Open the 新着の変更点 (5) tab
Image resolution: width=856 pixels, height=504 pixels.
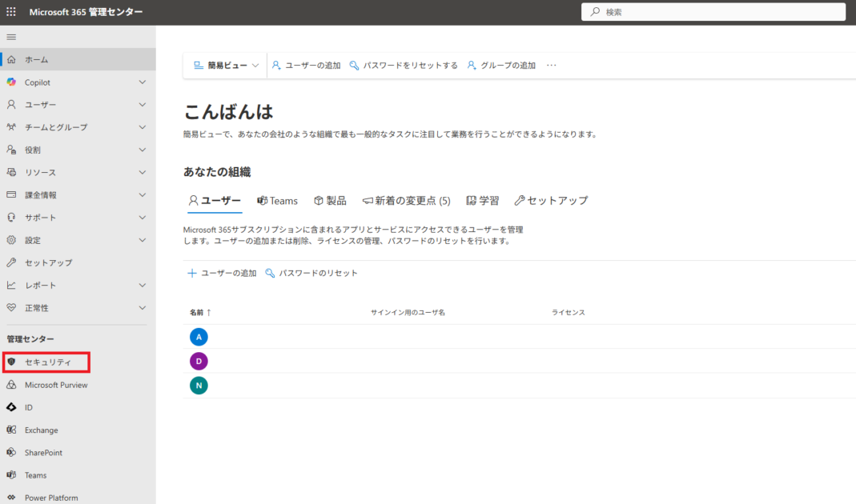(406, 201)
